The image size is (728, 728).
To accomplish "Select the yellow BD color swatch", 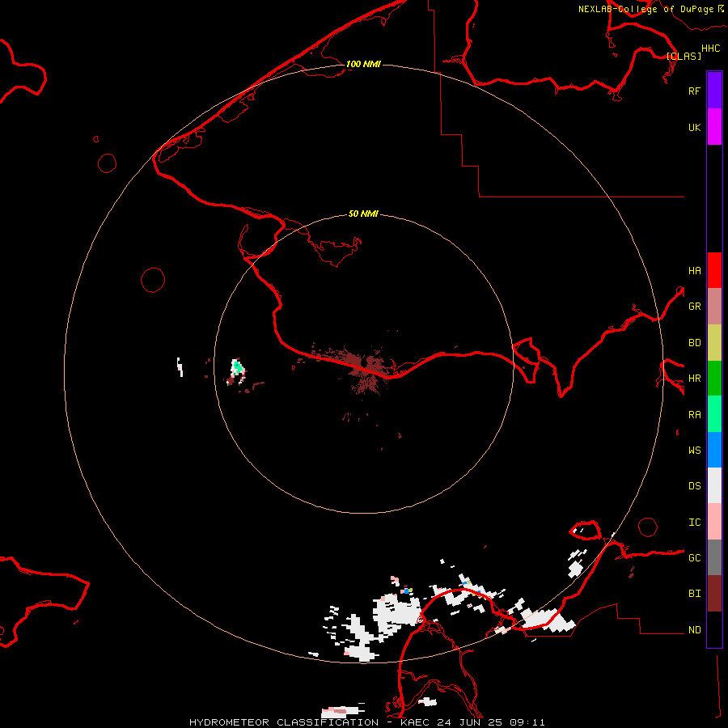I will coord(714,343).
